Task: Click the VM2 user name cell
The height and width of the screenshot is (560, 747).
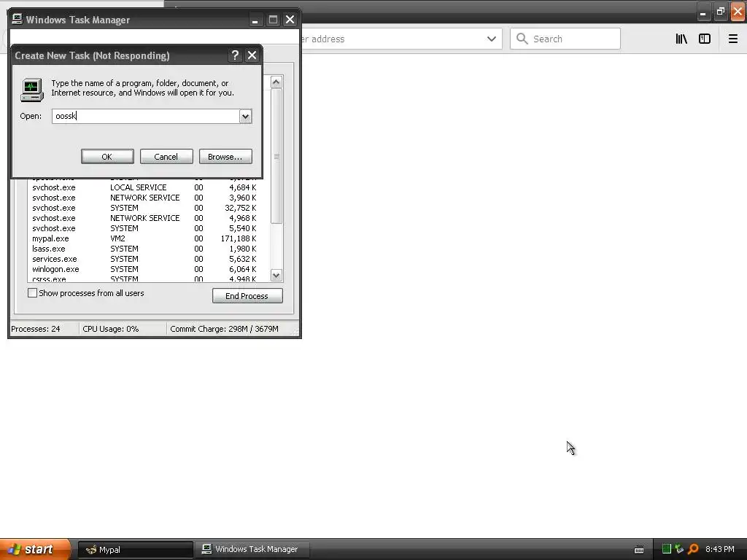Action: (117, 238)
